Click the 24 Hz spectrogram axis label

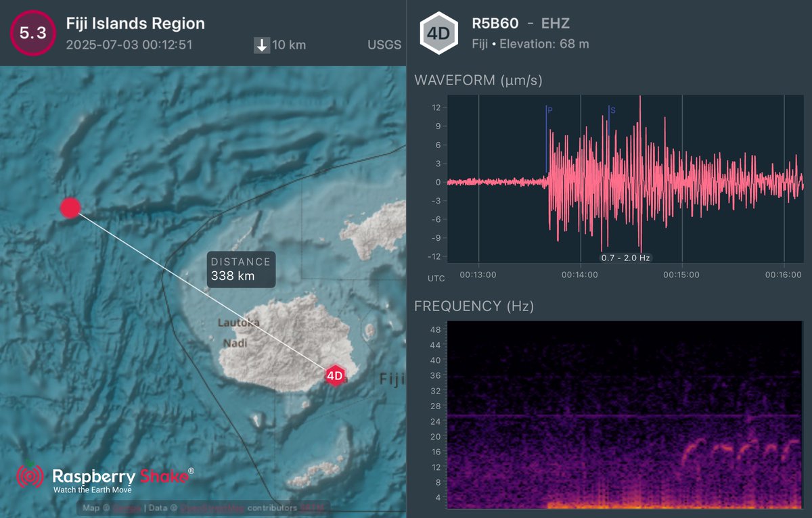tap(436, 422)
